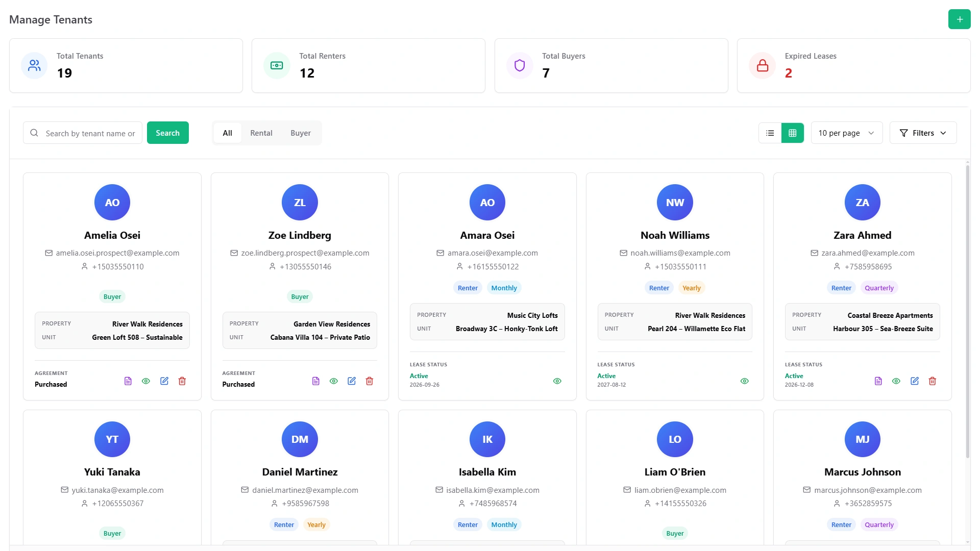View Amara Osei's lease via eye icon
980x551 pixels.
point(557,381)
